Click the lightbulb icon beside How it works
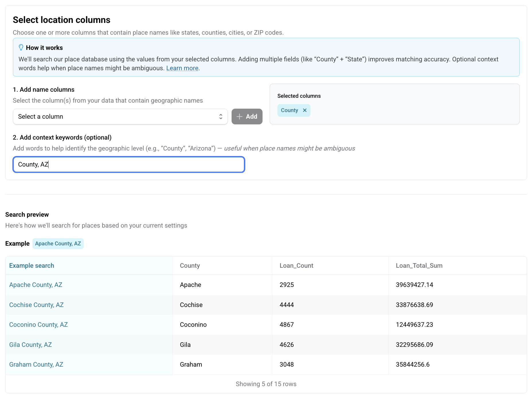 [21, 47]
